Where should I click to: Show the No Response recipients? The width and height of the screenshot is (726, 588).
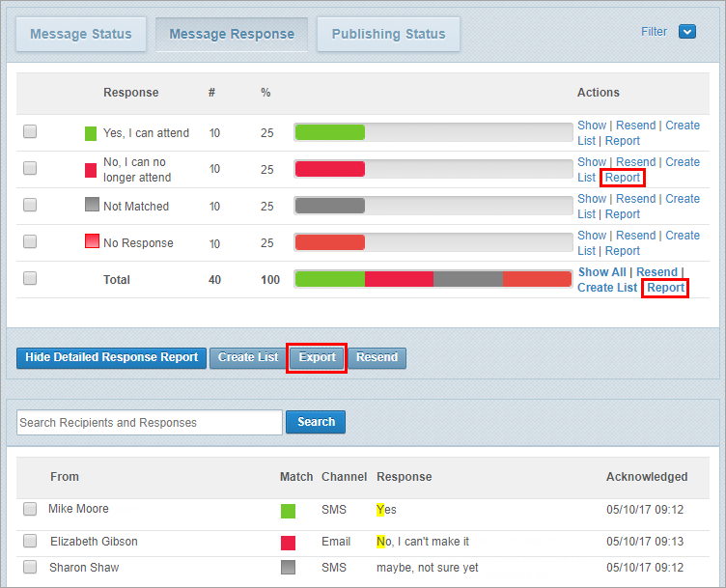(591, 236)
